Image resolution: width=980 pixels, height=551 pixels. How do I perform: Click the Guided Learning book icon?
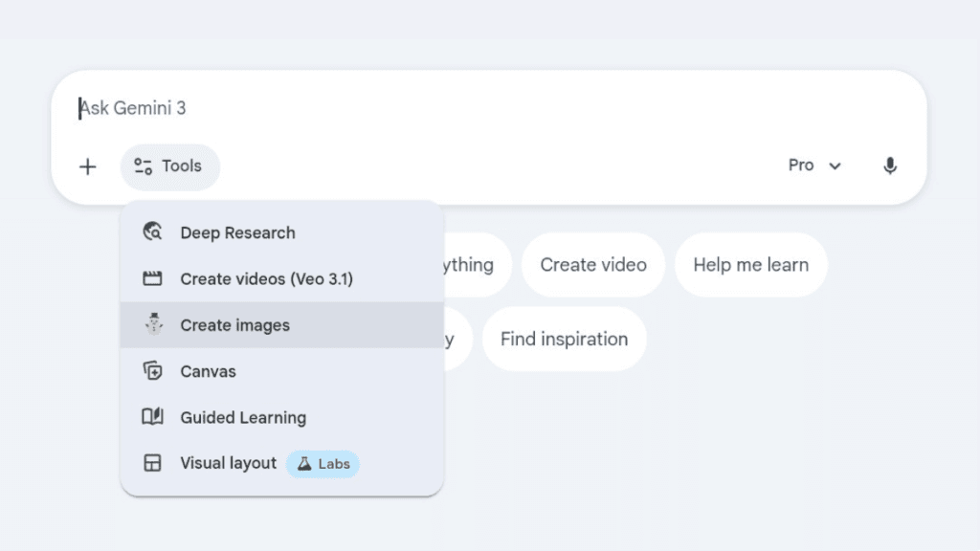pos(152,417)
